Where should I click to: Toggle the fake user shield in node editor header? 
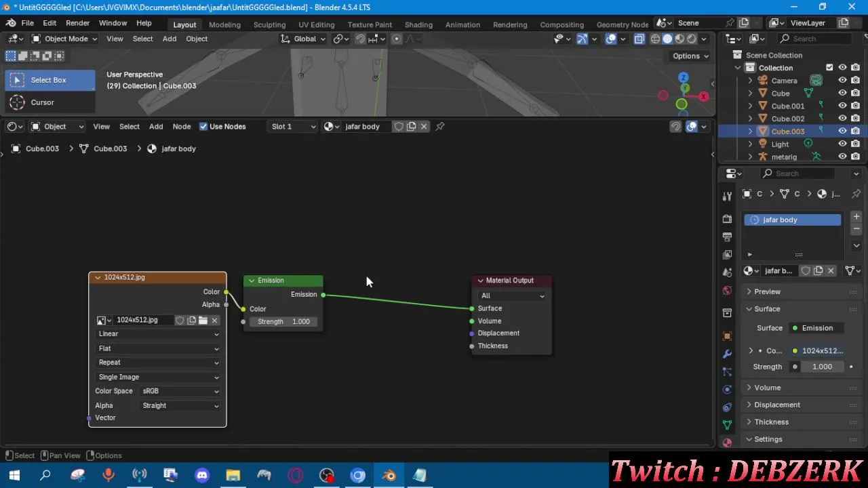399,126
